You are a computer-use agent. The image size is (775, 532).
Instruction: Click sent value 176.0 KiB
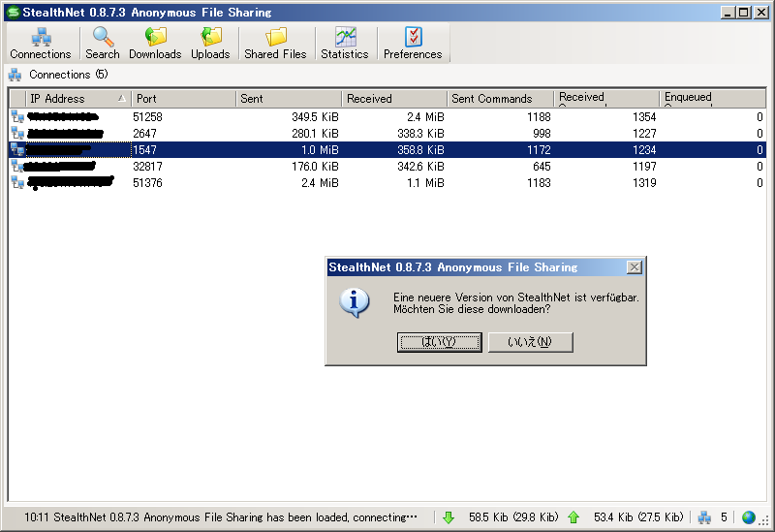pyautogui.click(x=315, y=166)
